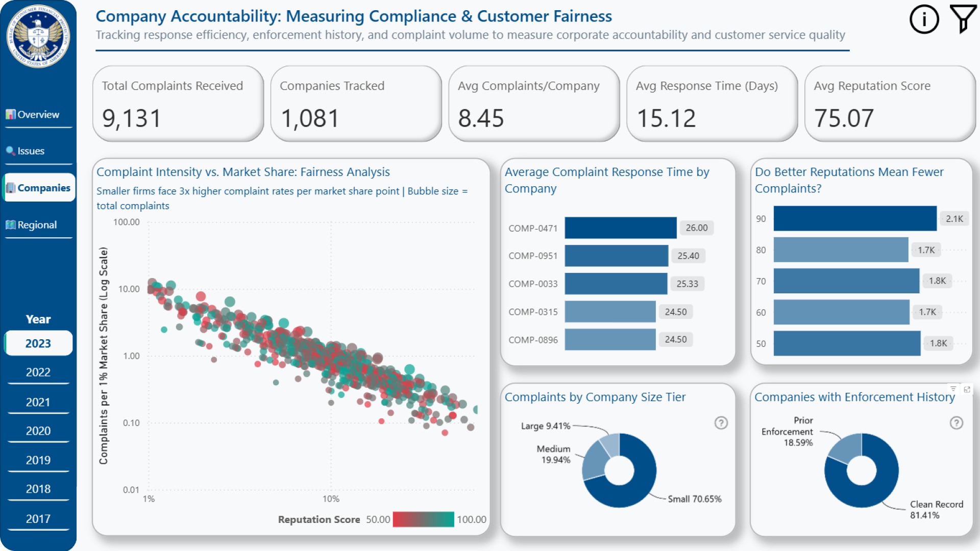Image resolution: width=980 pixels, height=551 pixels.
Task: Select the reputation score 90 bar
Action: point(854,219)
